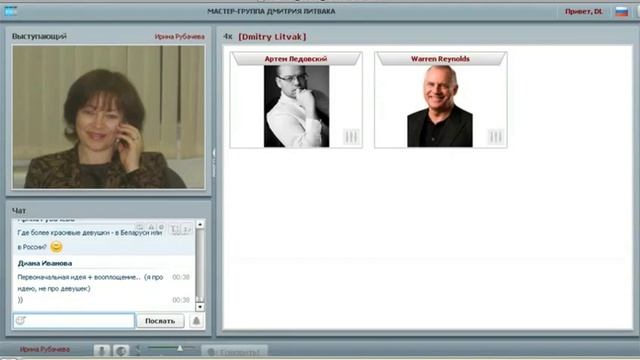Open the emoticon picker in chat input

20,321
